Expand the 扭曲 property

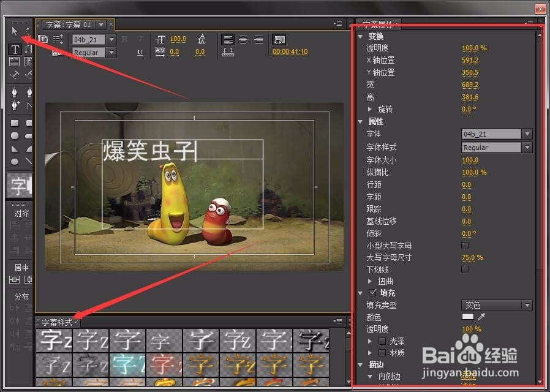coord(370,281)
